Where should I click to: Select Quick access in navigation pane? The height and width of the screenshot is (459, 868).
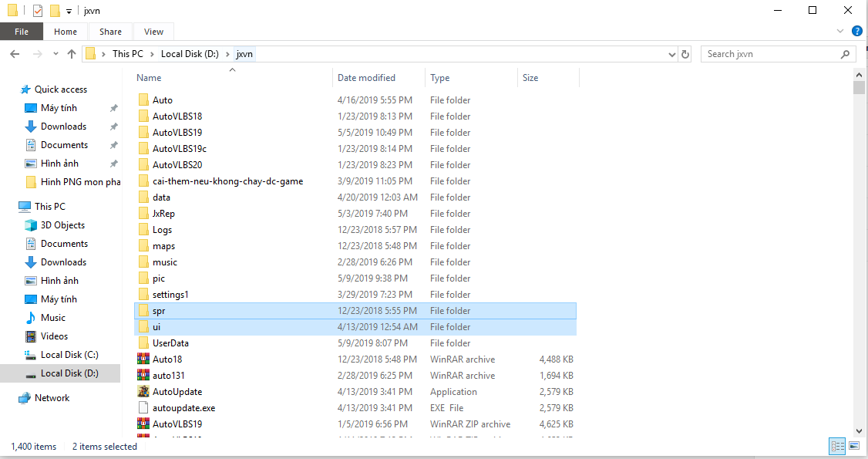point(60,89)
